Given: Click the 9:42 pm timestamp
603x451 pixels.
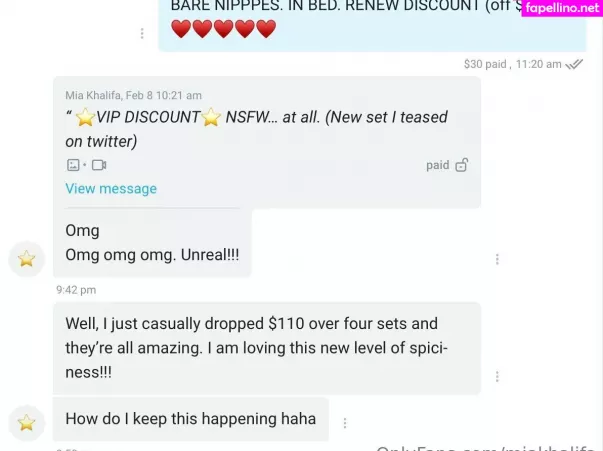Looking at the screenshot, I should (76, 290).
